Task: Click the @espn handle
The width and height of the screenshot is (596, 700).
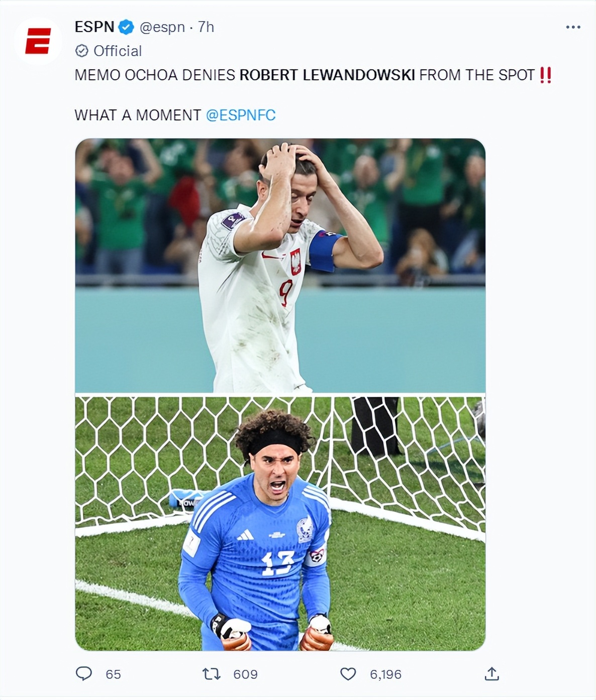Action: click(162, 27)
